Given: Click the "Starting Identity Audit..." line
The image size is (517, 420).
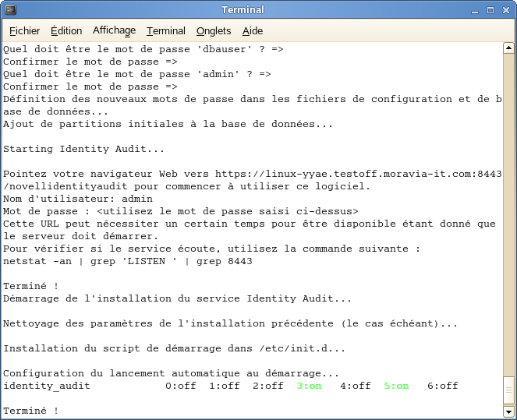Looking at the screenshot, I should 84,149.
